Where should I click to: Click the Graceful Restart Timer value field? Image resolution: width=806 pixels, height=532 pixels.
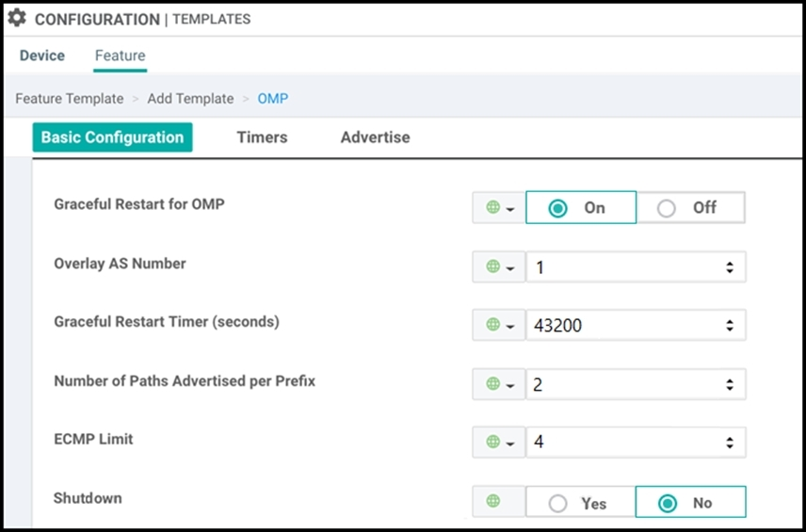(636, 325)
